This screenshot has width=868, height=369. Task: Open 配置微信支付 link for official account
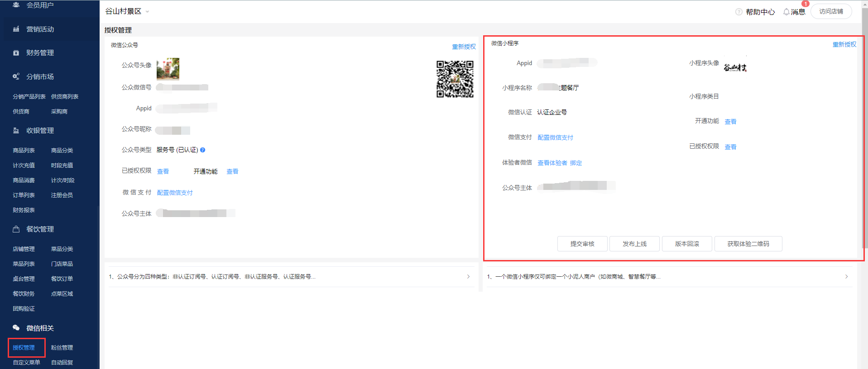click(x=175, y=193)
